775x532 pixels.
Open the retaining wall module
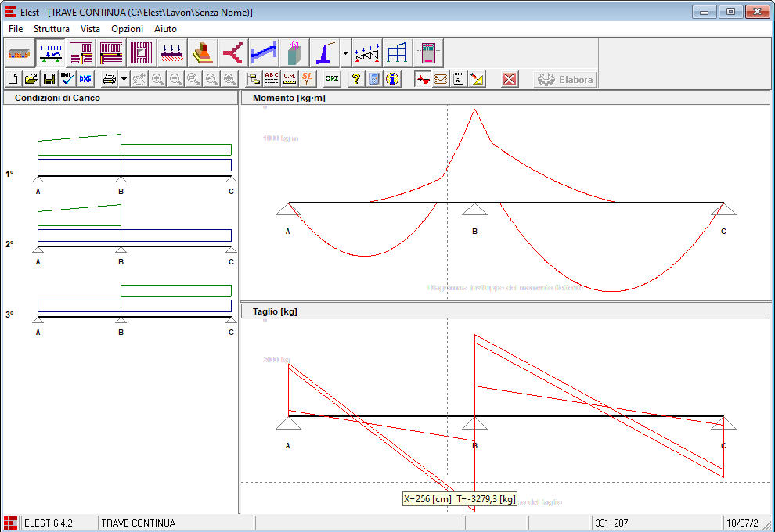point(325,52)
